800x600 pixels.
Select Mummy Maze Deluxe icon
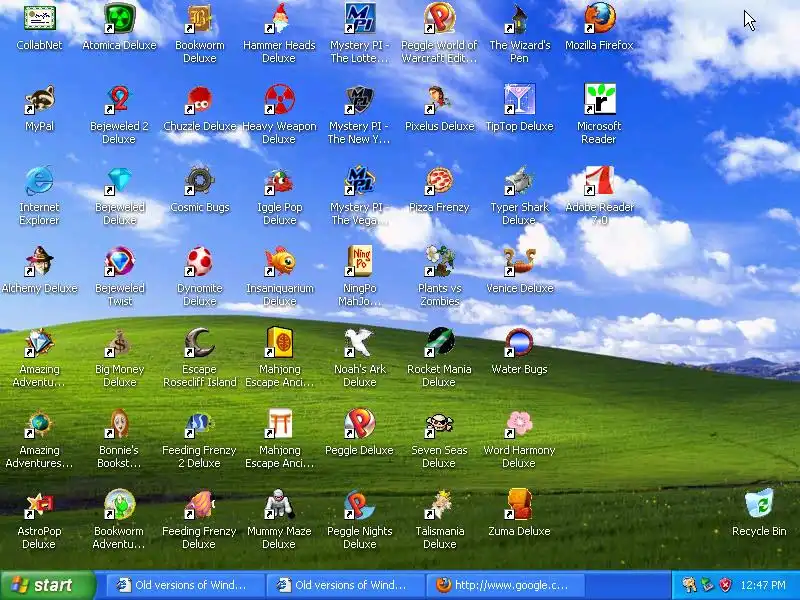(x=279, y=505)
